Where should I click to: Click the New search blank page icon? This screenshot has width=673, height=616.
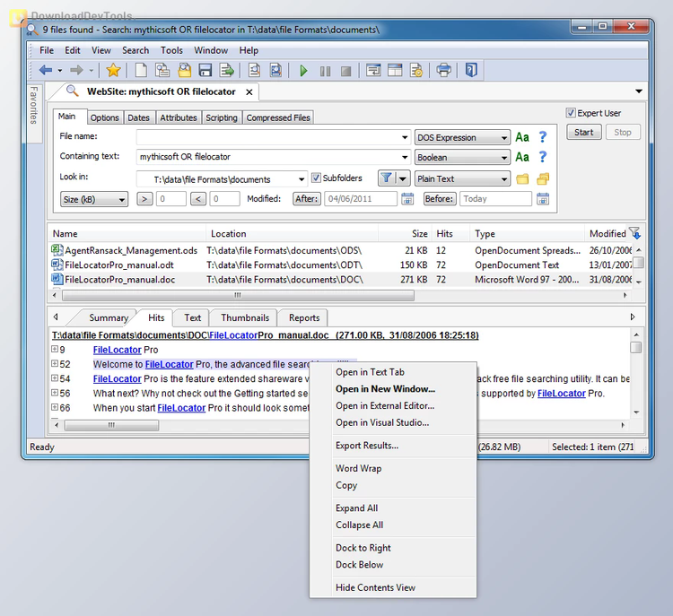pyautogui.click(x=141, y=70)
